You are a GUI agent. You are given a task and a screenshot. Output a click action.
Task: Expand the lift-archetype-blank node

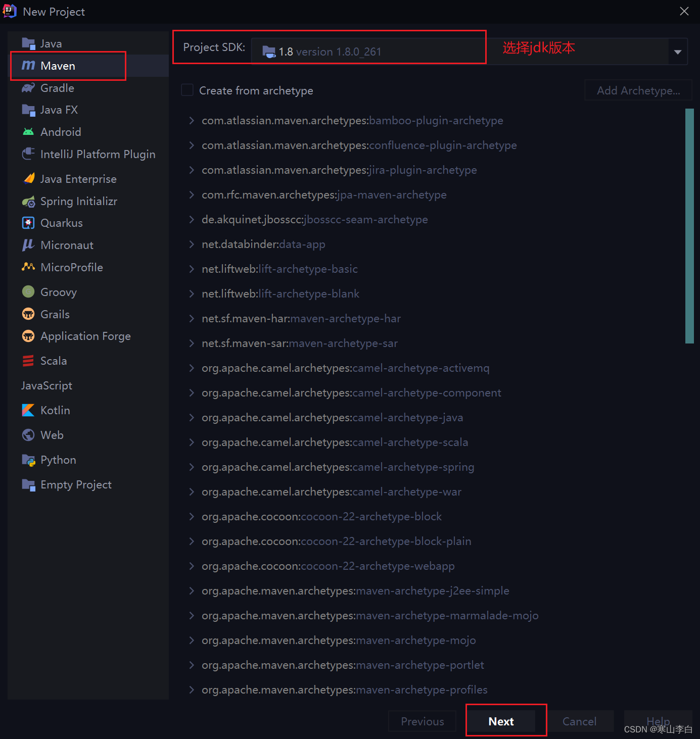[x=192, y=293]
